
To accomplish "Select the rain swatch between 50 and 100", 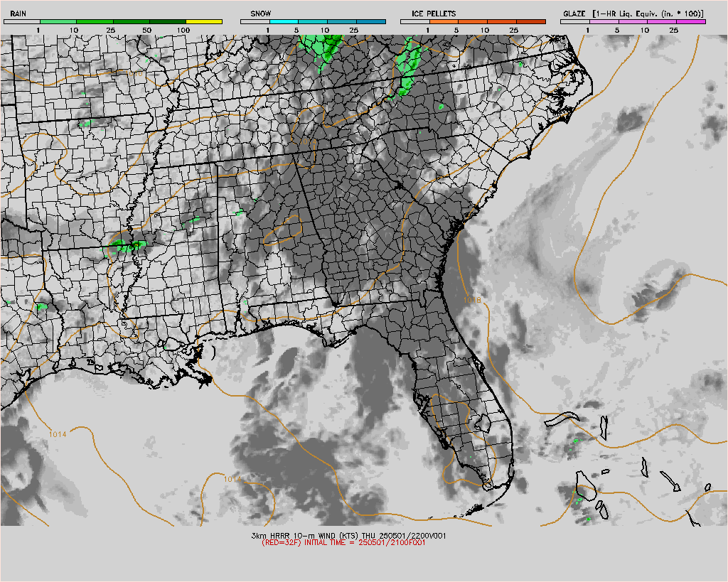I will tap(168, 21).
